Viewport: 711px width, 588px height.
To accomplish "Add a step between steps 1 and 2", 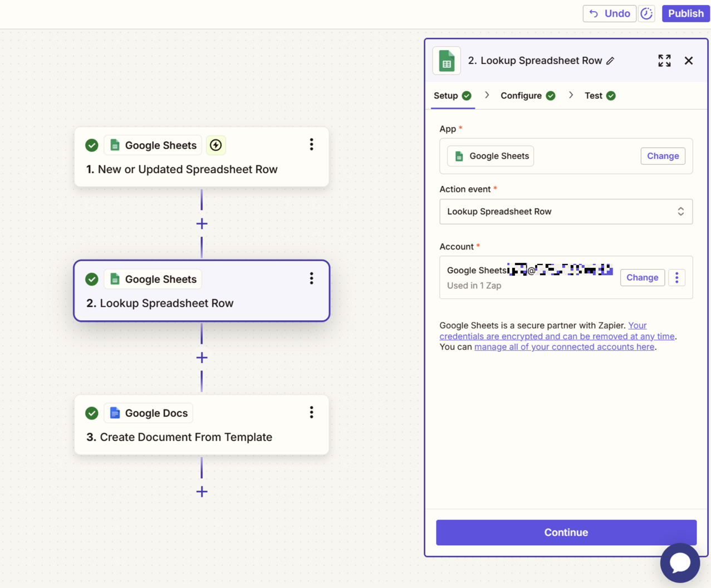I will pos(202,224).
